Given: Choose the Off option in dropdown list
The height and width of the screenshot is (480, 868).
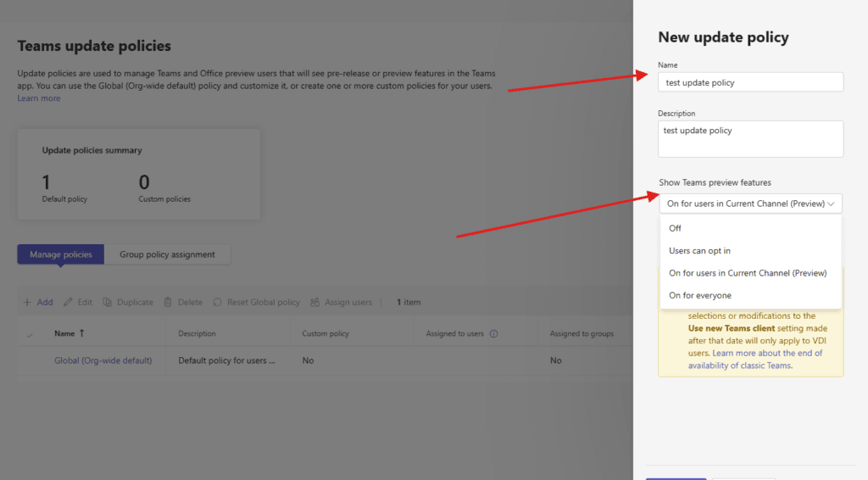Looking at the screenshot, I should click(675, 228).
